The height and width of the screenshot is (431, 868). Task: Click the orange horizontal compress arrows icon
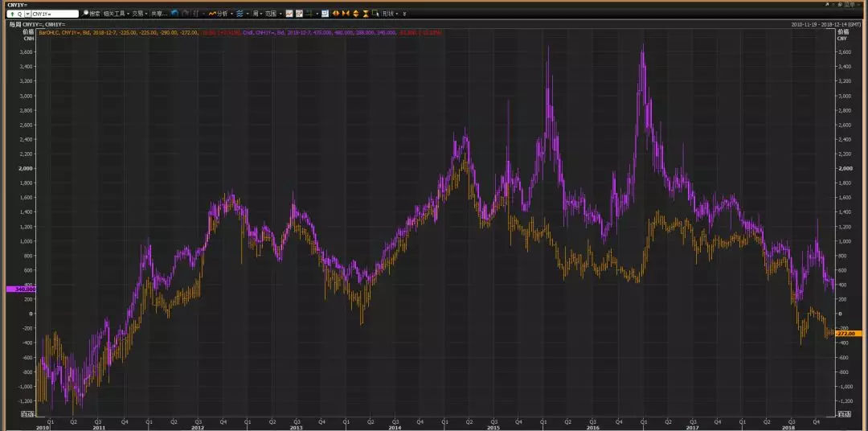(346, 14)
